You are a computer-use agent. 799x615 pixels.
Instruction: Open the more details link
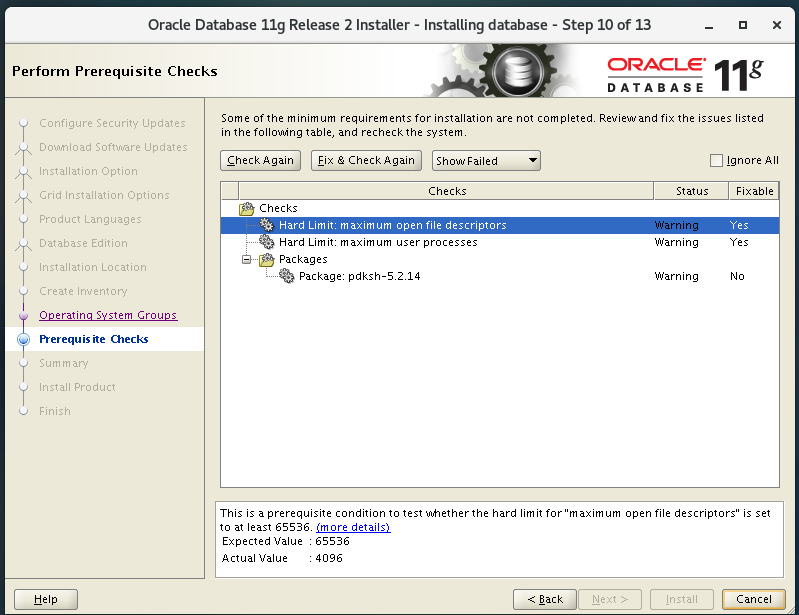[353, 527]
